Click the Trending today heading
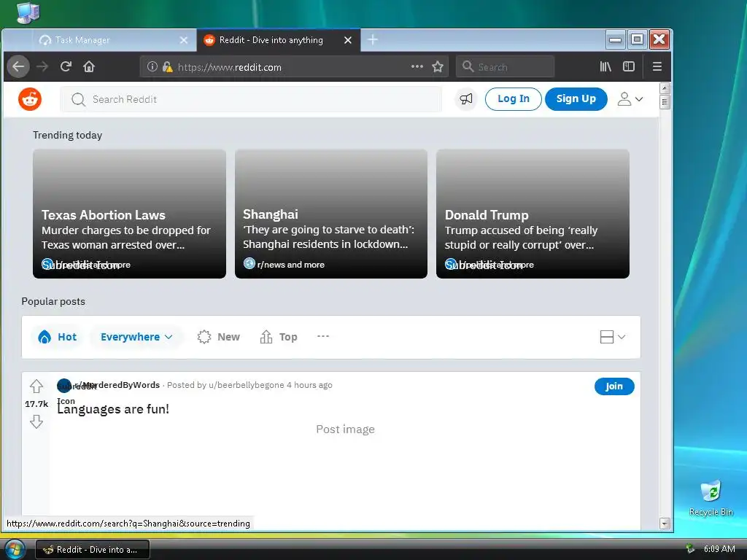 tap(68, 135)
